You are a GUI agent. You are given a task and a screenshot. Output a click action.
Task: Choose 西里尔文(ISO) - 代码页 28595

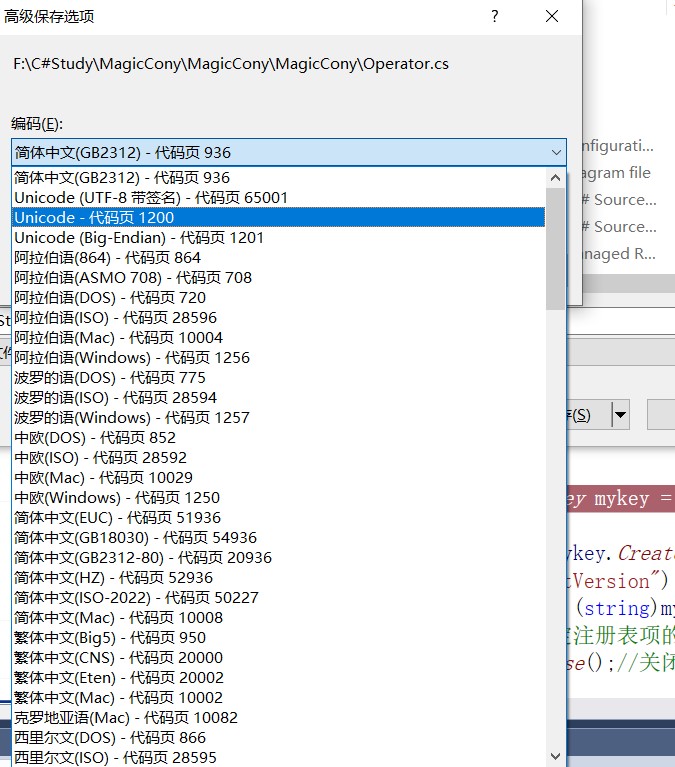278,758
